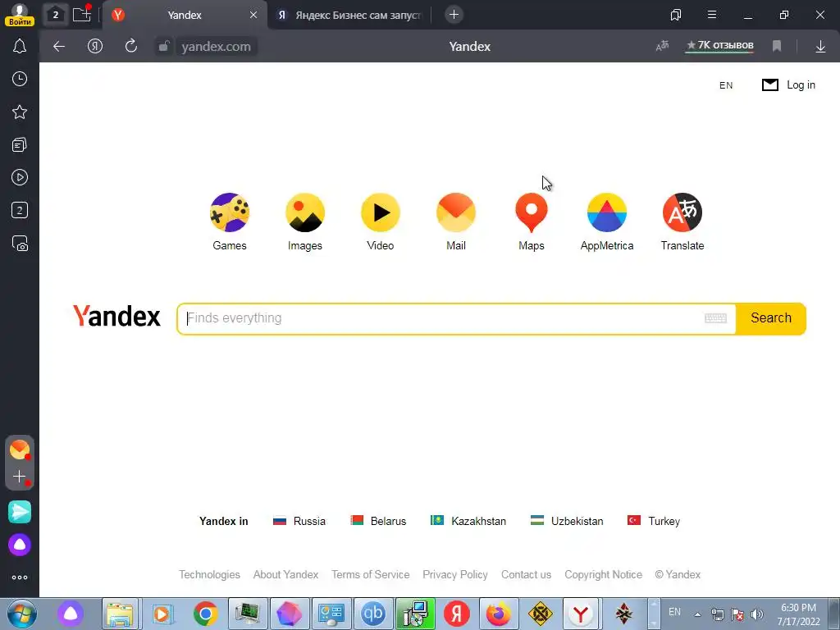
Task: Open the on-screen keyboard in search box
Action: 715,318
